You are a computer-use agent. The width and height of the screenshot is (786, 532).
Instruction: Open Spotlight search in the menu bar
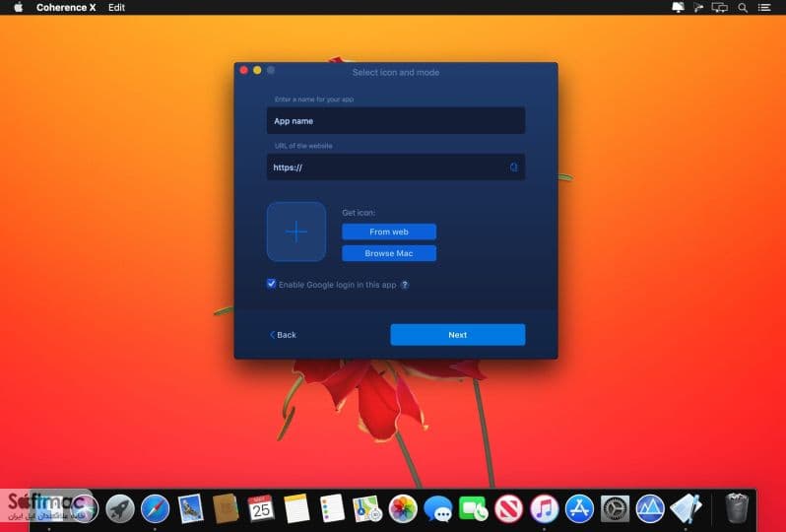pyautogui.click(x=743, y=8)
